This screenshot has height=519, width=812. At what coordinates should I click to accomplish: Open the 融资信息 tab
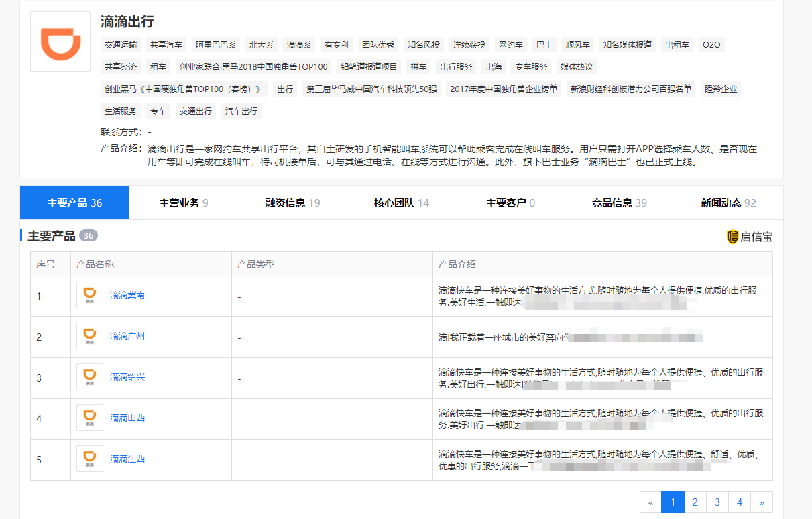coord(292,203)
